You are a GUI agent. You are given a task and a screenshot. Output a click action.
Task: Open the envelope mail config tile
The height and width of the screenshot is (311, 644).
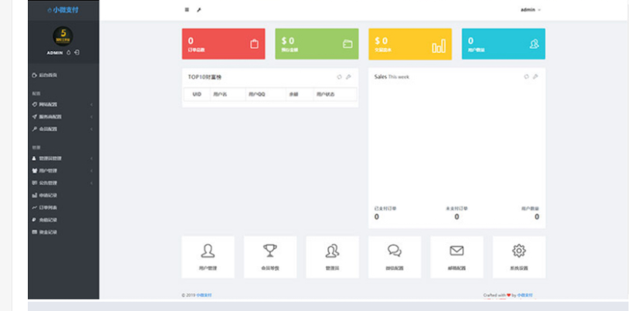coord(456,257)
